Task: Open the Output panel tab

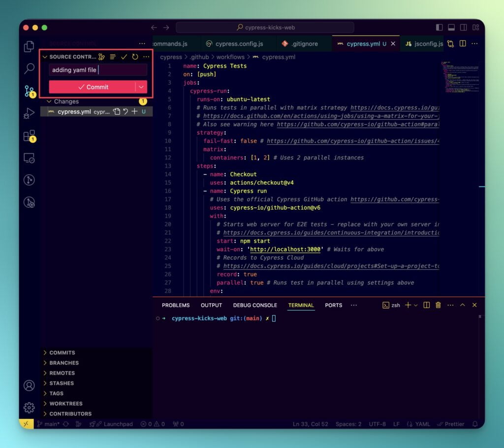Action: (211, 305)
